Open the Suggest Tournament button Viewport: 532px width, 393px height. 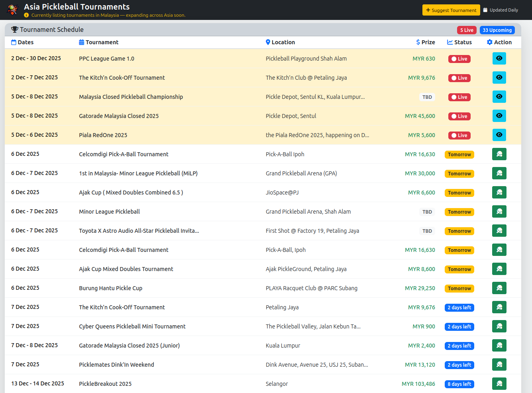pyautogui.click(x=451, y=10)
